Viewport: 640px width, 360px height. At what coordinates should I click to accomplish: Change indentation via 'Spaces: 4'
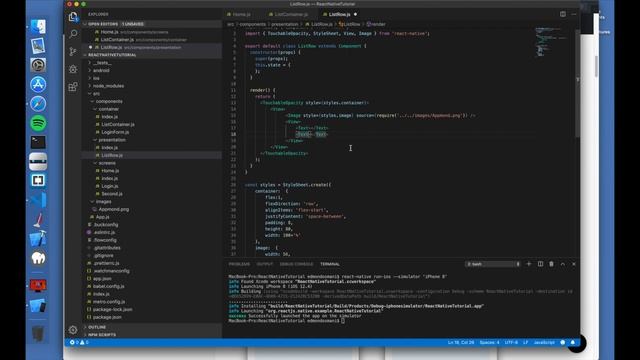[489, 342]
